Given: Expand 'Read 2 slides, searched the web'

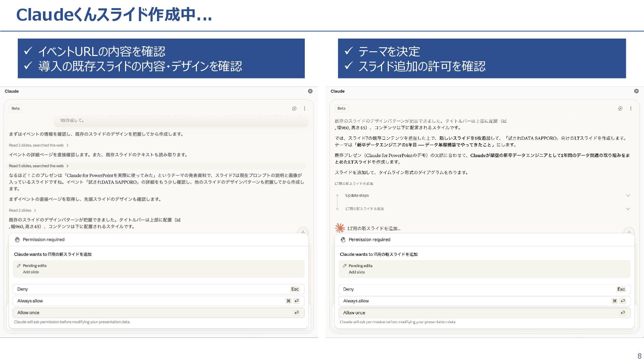Looking at the screenshot, I should pos(39,145).
